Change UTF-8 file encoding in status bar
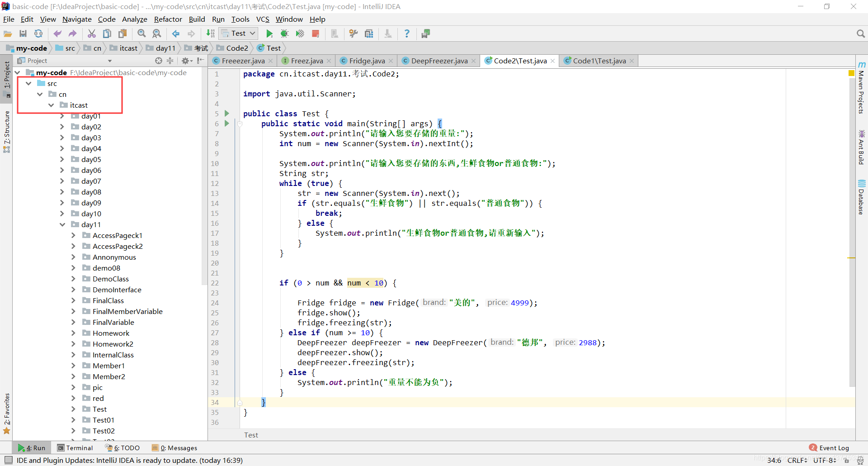 [825, 460]
